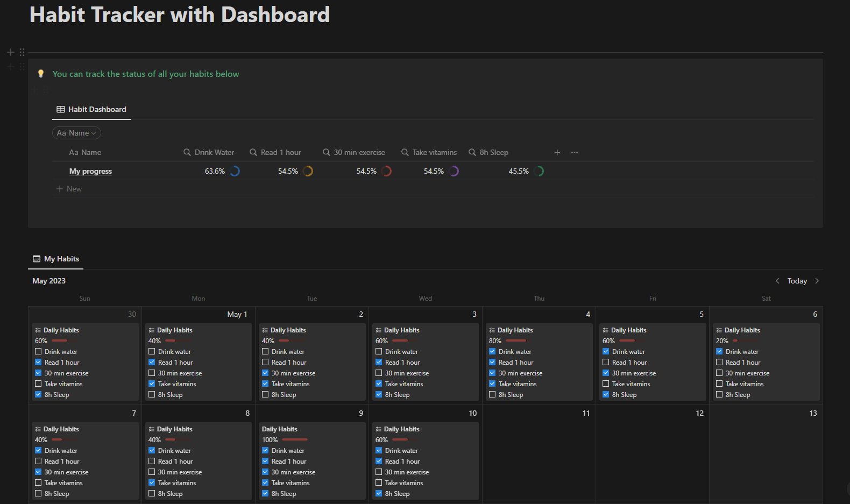Click the callout text about tracking habits
Image resolution: width=850 pixels, height=504 pixels.
(x=146, y=74)
